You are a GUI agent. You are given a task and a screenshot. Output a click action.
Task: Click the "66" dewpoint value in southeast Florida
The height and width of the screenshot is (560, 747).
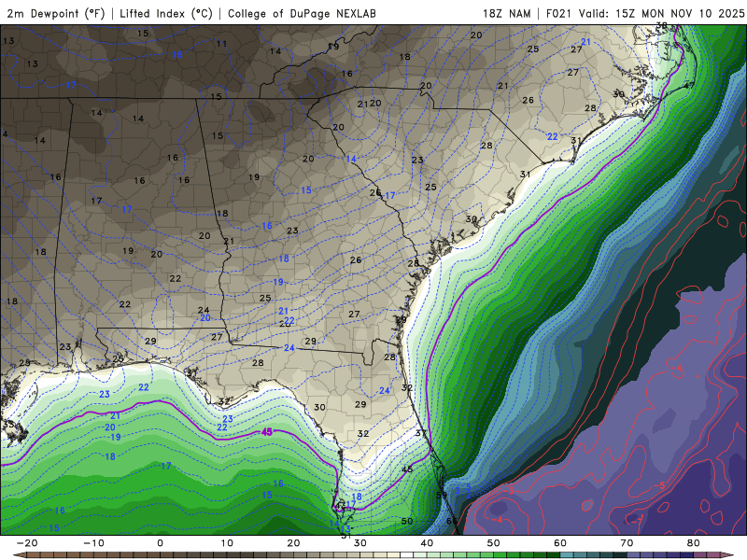pos(452,521)
